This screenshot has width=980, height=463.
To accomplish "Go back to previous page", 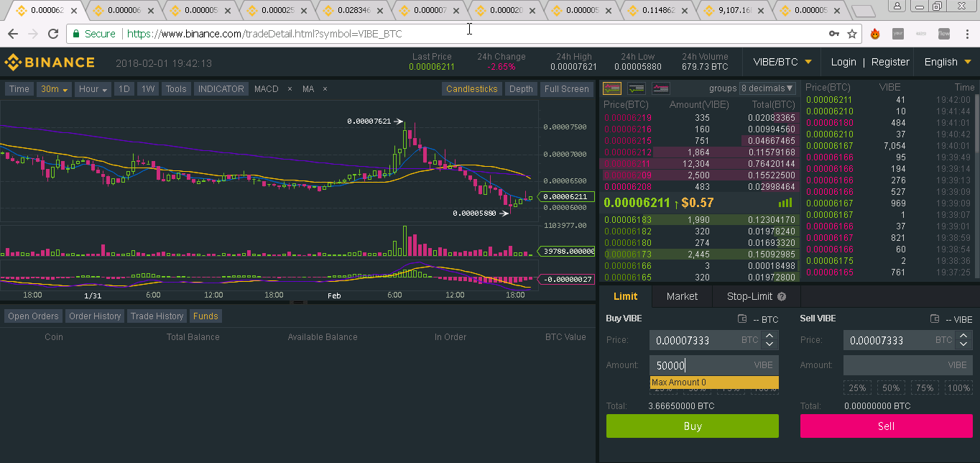I will coord(13,34).
